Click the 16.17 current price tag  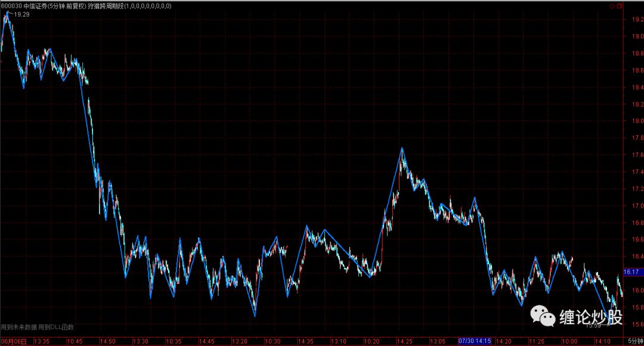tap(631, 272)
